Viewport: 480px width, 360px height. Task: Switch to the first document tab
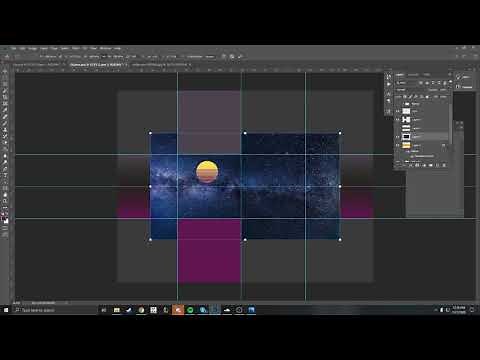click(x=38, y=65)
